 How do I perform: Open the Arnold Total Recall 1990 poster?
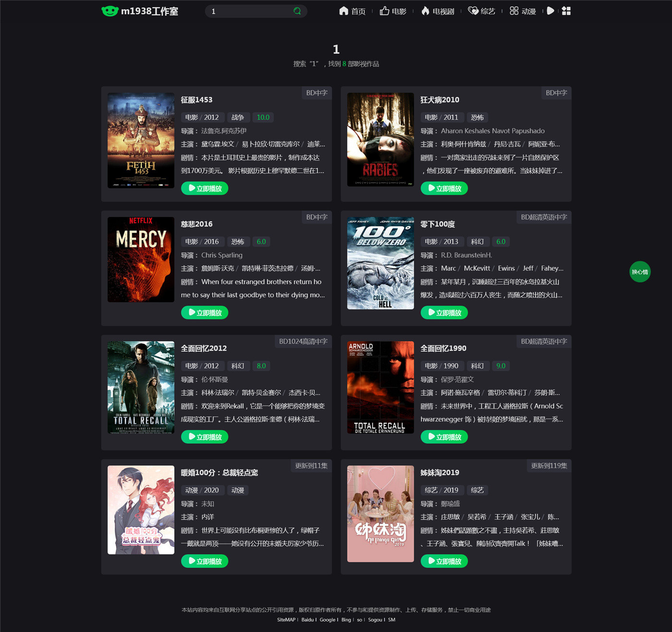coord(381,388)
